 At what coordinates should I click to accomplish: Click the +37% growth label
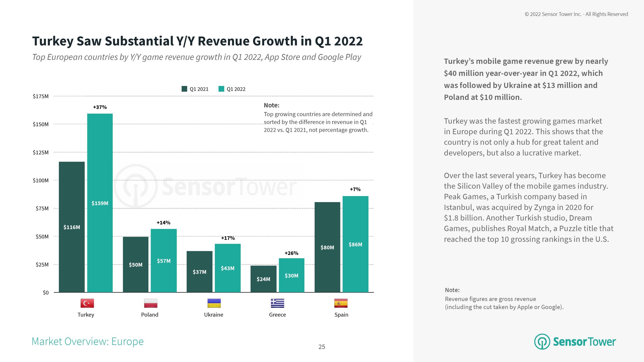[100, 107]
